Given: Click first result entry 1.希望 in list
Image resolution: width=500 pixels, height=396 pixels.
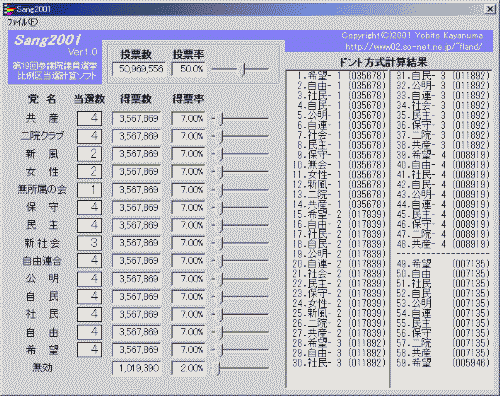Looking at the screenshot, I should 339,76.
